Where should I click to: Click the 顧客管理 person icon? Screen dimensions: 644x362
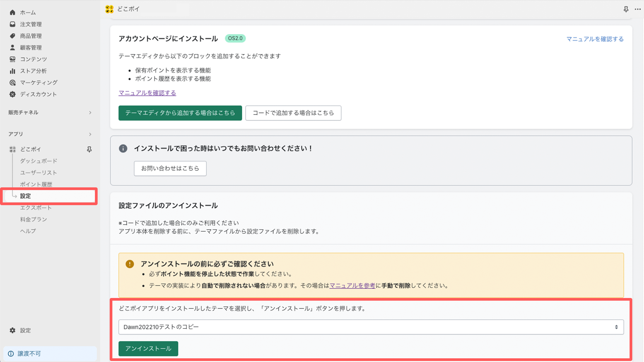tap(12, 48)
